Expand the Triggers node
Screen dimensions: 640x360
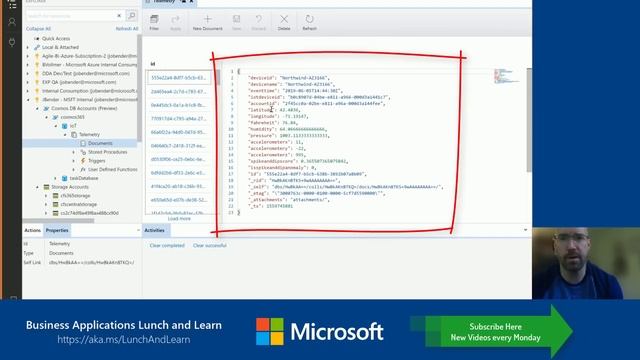(74, 161)
